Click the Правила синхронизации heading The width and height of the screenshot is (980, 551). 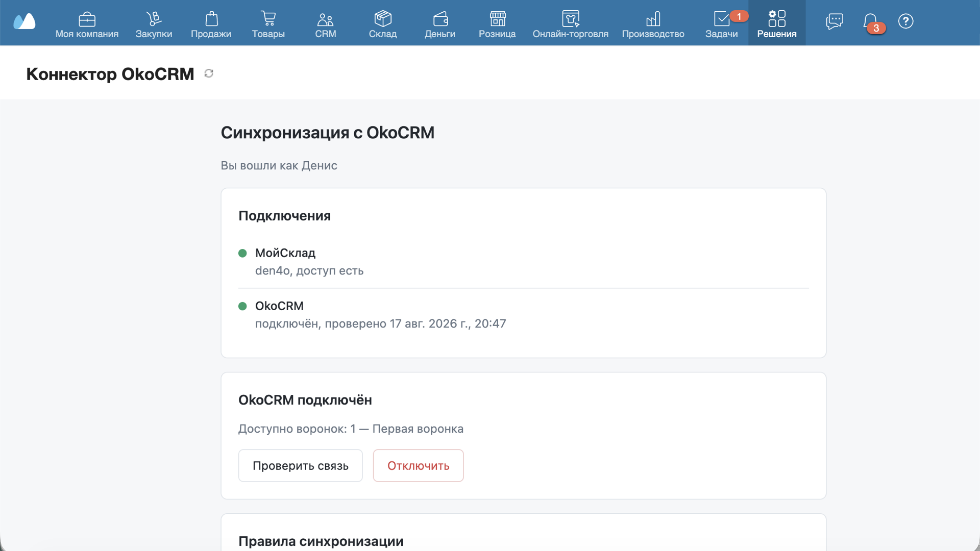321,541
